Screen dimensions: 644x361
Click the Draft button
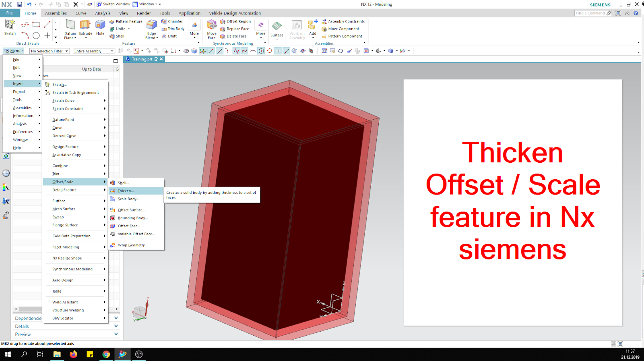(x=169, y=36)
